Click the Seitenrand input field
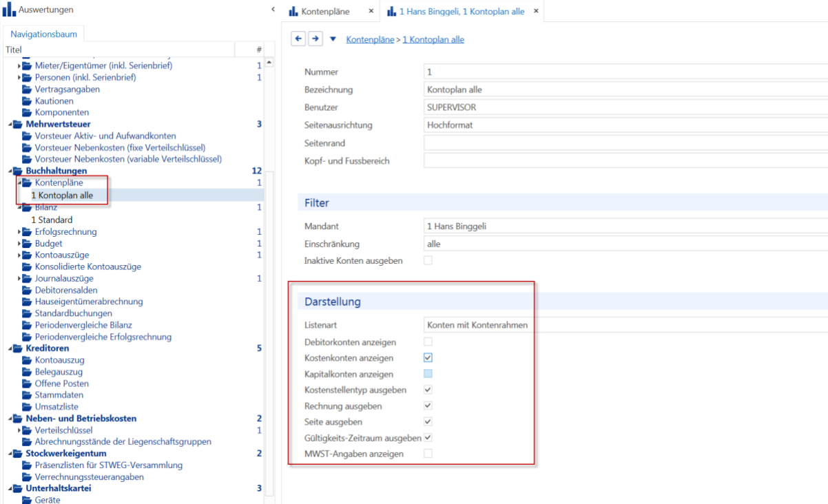This screenshot has height=504, width=828. point(625,143)
